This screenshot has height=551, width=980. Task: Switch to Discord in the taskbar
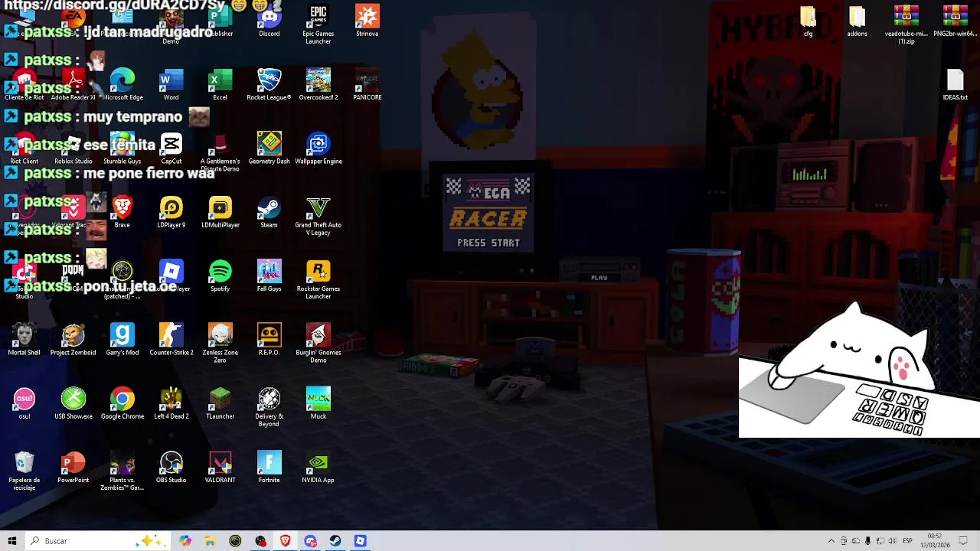click(310, 541)
